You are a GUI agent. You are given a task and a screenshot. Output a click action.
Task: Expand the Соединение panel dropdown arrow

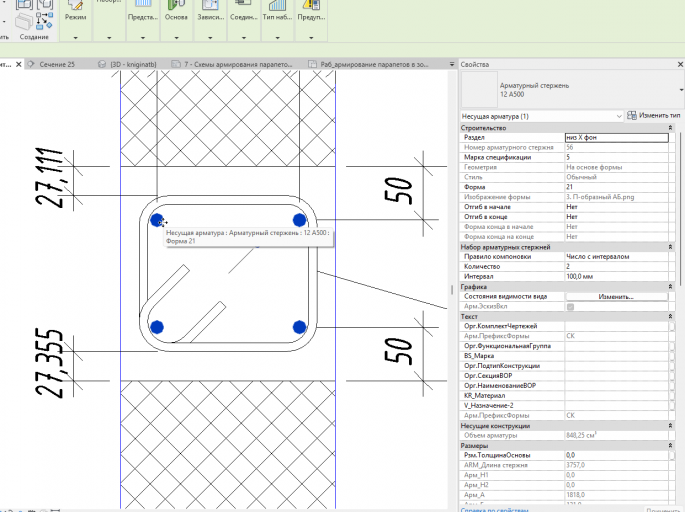click(x=244, y=38)
